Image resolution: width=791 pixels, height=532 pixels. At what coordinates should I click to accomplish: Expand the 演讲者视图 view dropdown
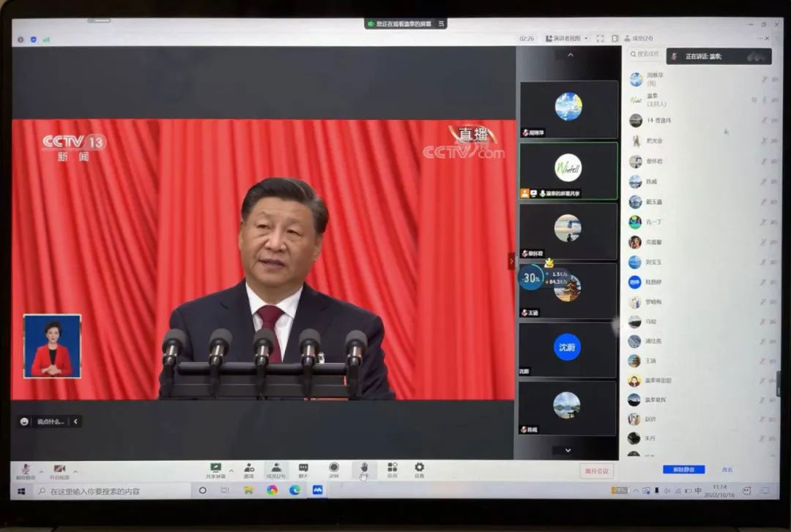[x=567, y=38]
